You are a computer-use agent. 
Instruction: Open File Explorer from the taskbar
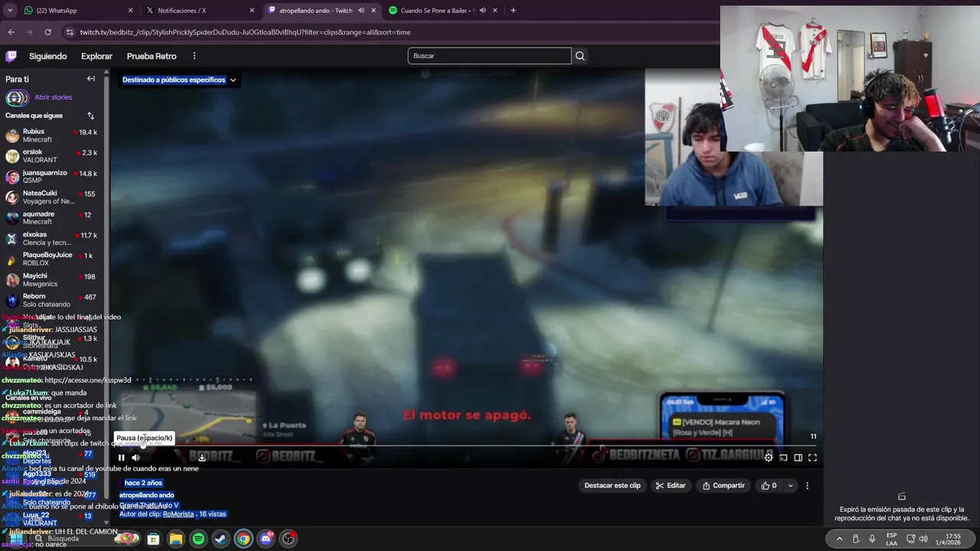[176, 539]
